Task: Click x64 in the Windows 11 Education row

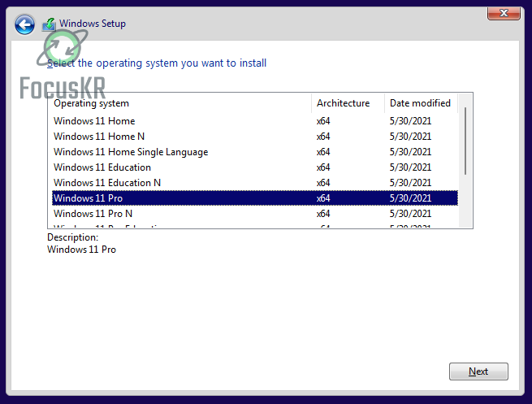Action: point(323,167)
